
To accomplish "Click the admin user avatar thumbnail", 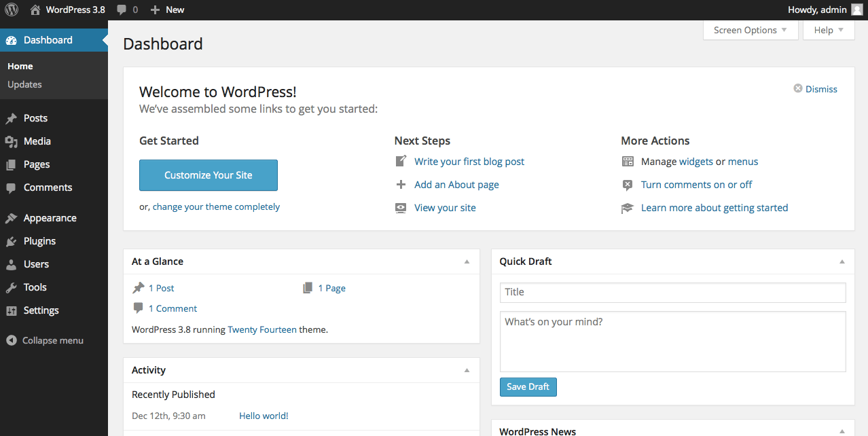I will pyautogui.click(x=856, y=10).
